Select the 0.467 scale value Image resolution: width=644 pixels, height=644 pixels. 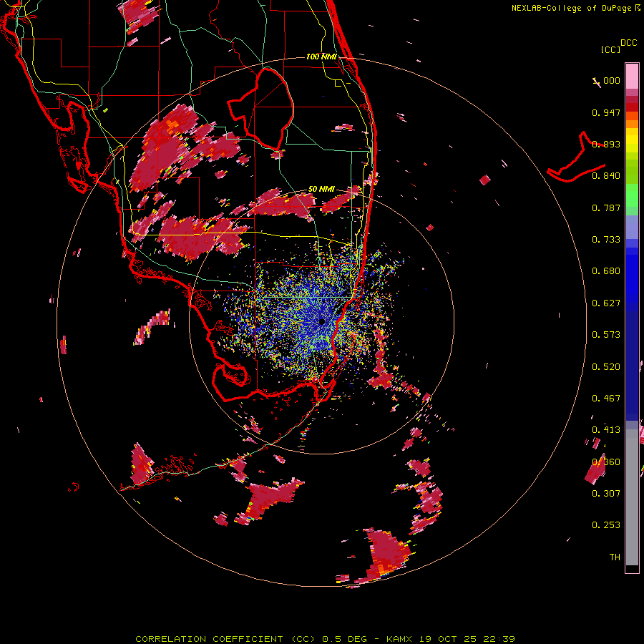tap(606, 399)
